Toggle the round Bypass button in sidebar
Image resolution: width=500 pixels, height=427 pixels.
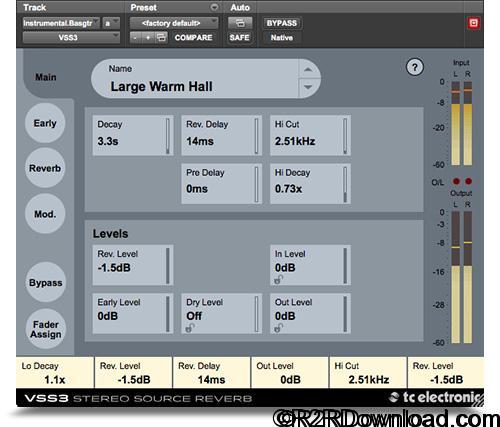pos(45,283)
